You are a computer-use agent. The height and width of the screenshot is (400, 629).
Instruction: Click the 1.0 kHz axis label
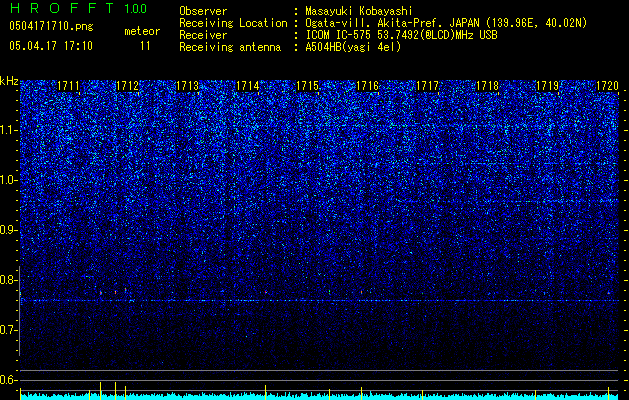8,180
